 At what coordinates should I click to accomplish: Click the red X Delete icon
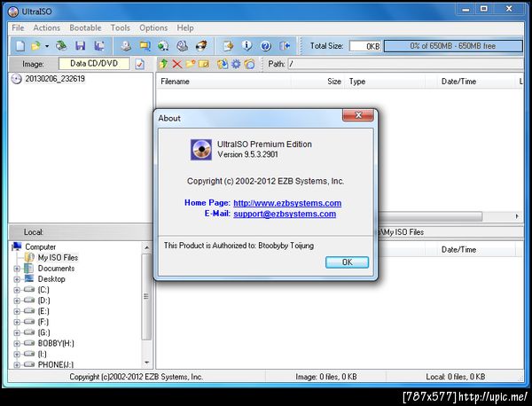(x=176, y=64)
